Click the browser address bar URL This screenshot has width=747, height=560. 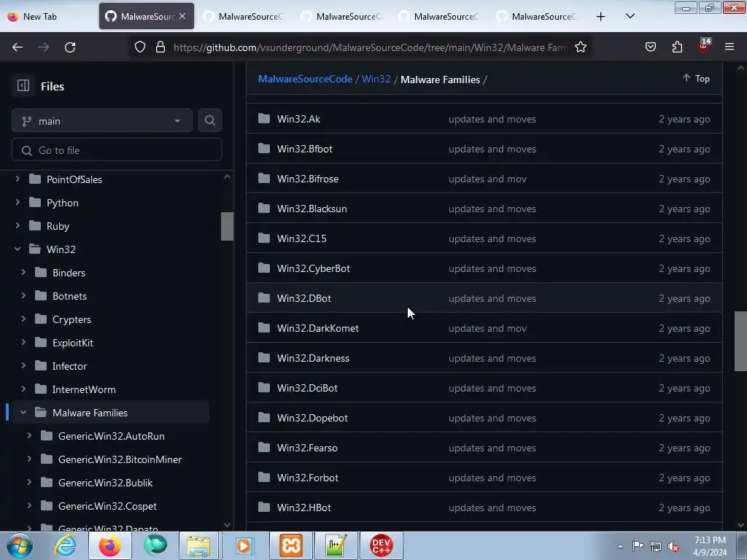370,47
